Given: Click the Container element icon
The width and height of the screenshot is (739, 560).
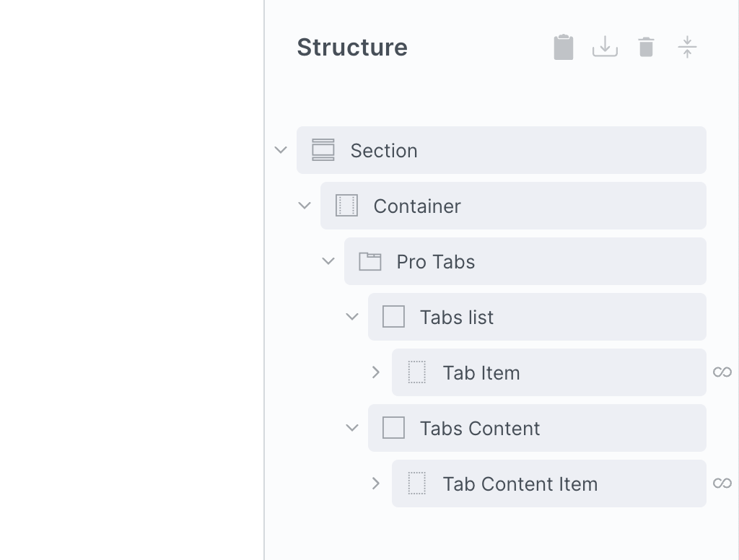Looking at the screenshot, I should click(x=347, y=206).
